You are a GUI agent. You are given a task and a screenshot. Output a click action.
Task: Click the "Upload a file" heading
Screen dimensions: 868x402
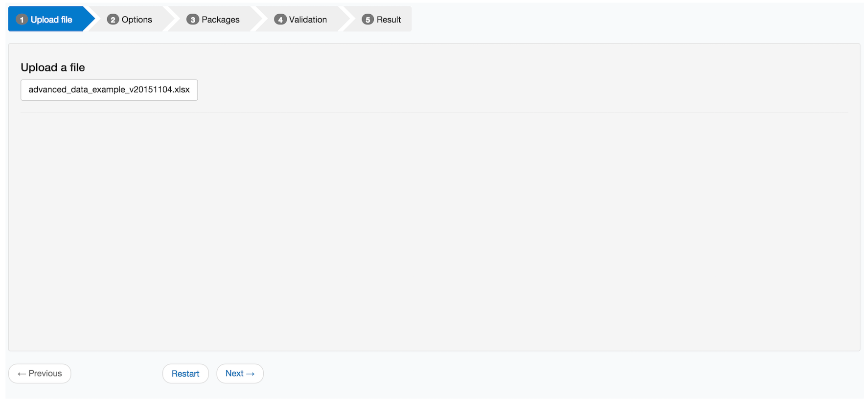click(53, 67)
